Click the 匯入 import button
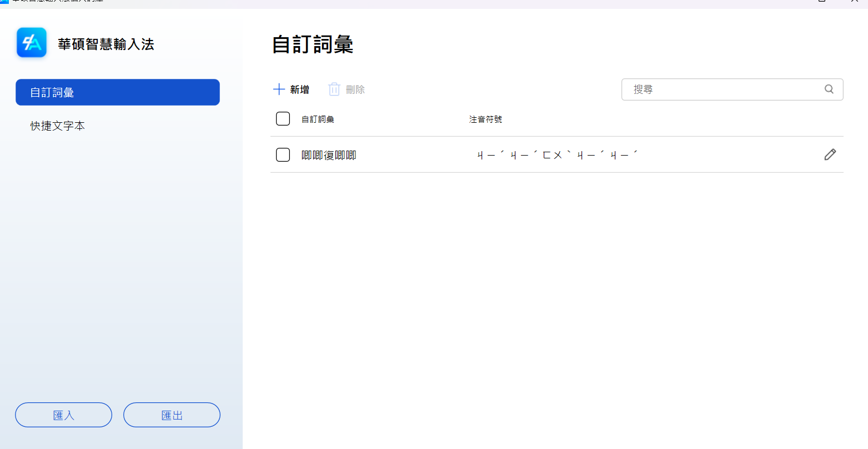Viewport: 868px width, 449px height. tap(63, 415)
